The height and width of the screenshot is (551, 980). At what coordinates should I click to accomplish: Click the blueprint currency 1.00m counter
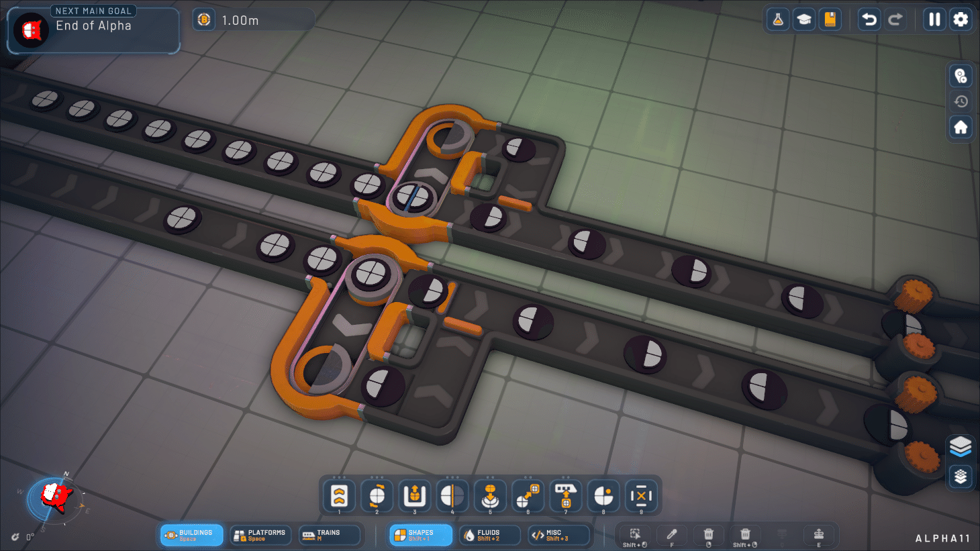[253, 20]
